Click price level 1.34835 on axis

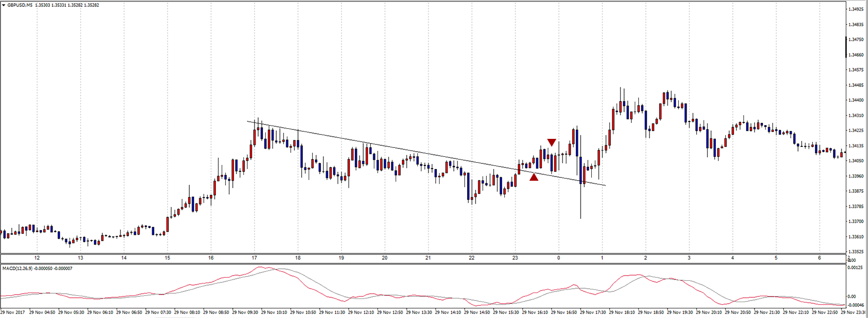[x=856, y=24]
